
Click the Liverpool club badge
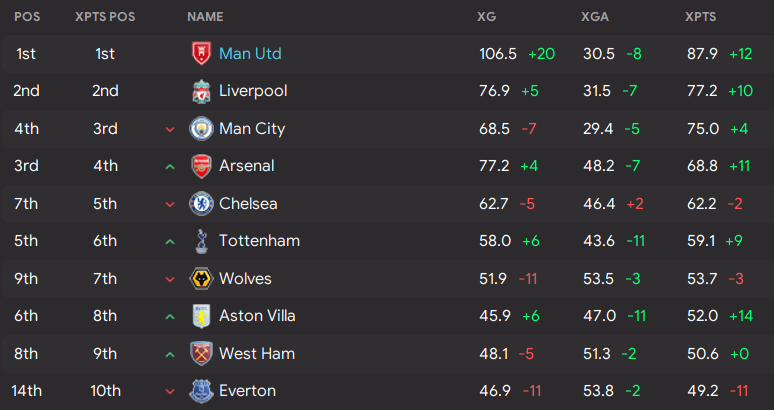(201, 91)
